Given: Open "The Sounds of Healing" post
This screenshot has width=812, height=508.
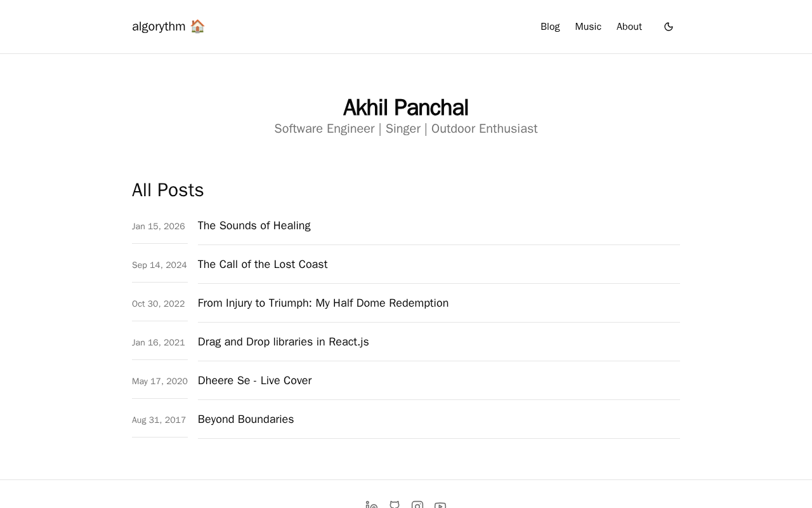Looking at the screenshot, I should [254, 225].
